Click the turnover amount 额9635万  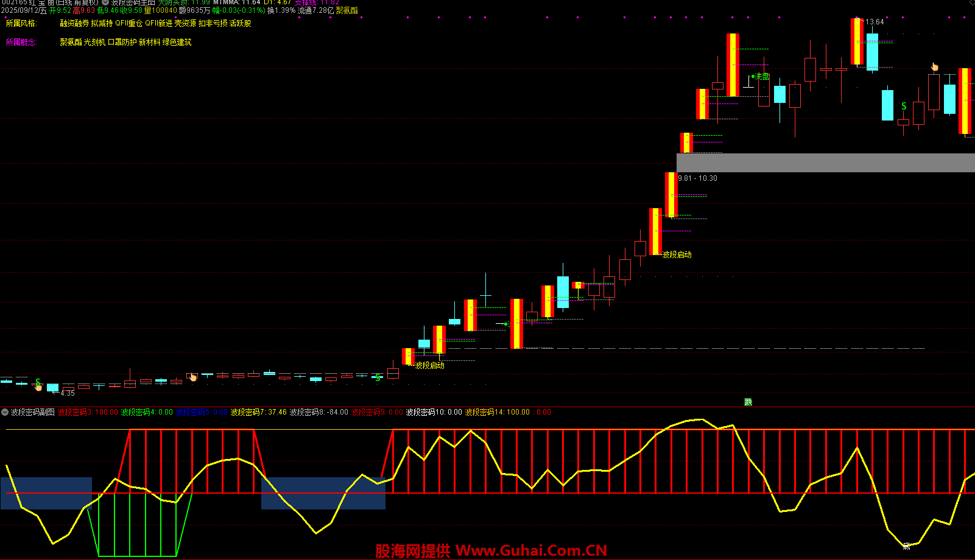pyautogui.click(x=194, y=10)
